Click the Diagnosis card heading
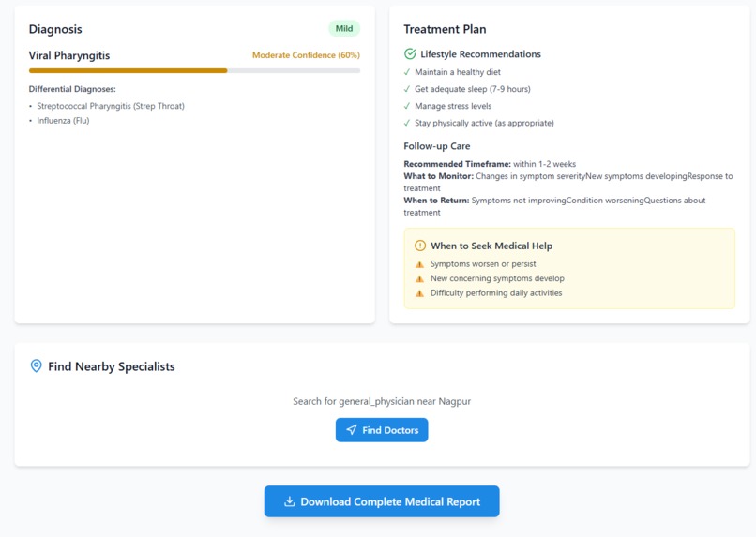 55,29
